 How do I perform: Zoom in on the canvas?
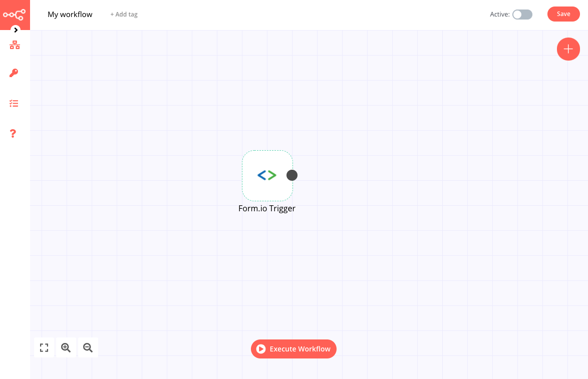tap(66, 347)
